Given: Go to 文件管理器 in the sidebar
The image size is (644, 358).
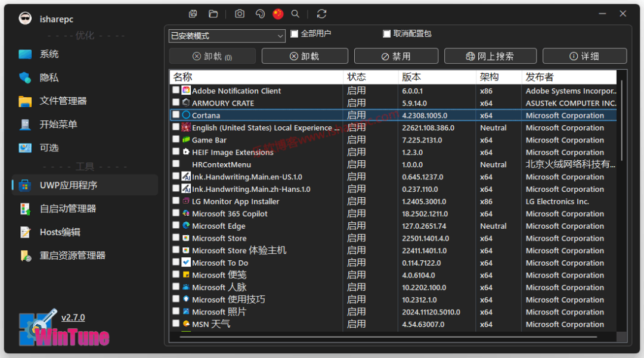Looking at the screenshot, I should [85, 101].
